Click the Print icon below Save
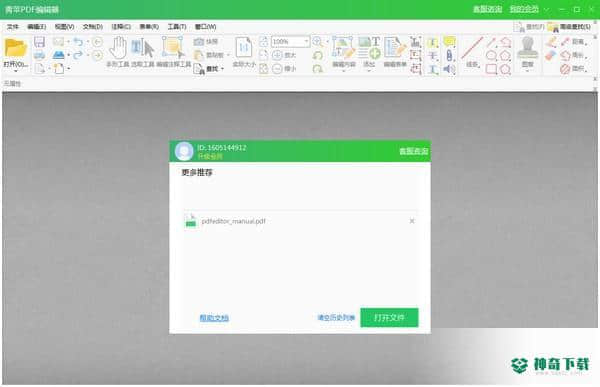Viewport: 600px width, 387px height. click(39, 55)
